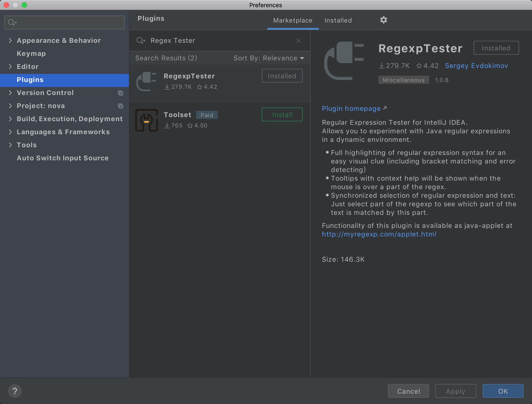Open the plugins settings gear menu
This screenshot has height=404, width=532.
(383, 20)
